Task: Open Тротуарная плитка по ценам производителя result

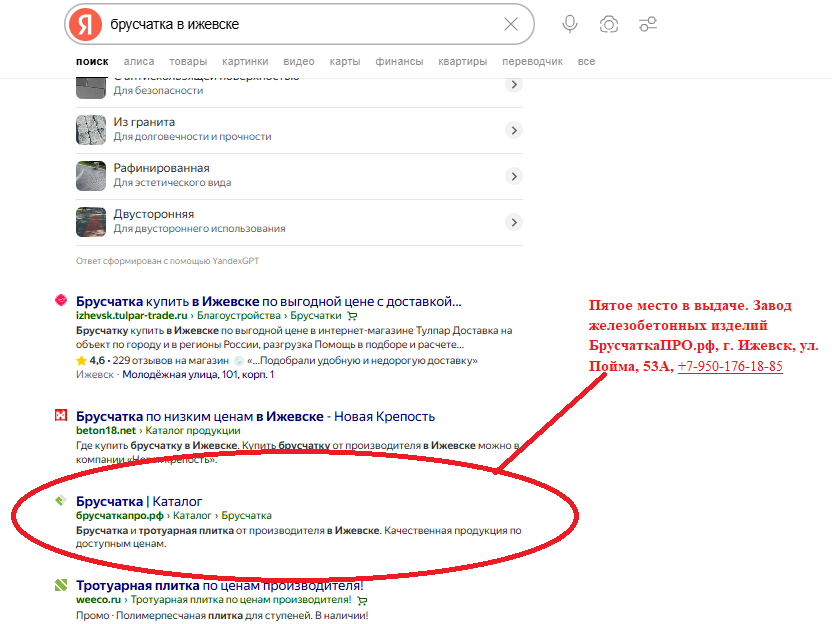Action: [220, 586]
